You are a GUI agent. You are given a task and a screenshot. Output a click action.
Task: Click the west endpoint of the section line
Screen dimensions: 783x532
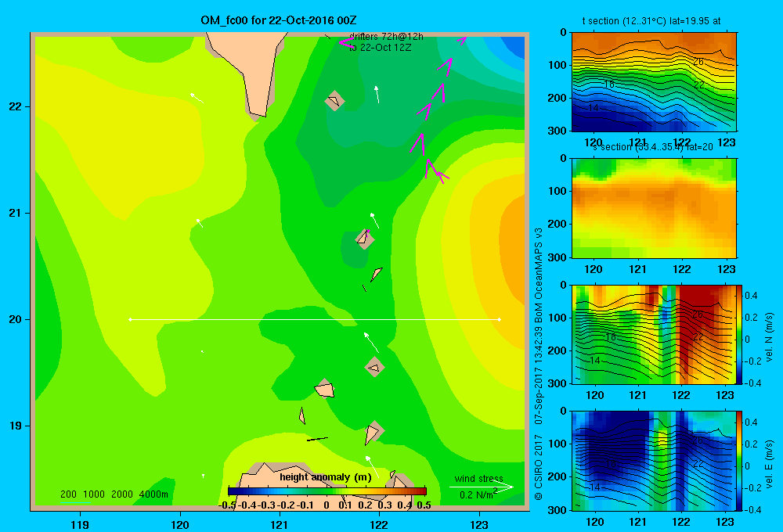(130, 319)
